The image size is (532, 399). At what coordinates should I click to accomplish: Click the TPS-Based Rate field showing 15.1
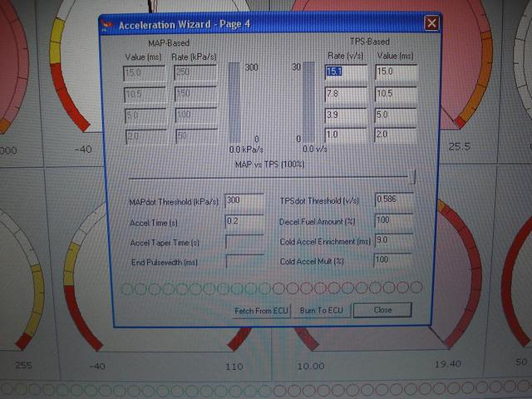[346, 72]
